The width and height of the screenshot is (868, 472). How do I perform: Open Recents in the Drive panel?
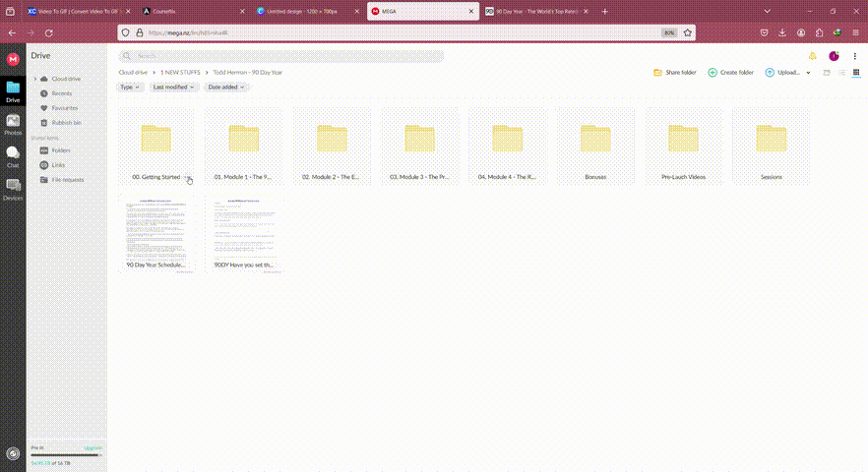point(61,93)
